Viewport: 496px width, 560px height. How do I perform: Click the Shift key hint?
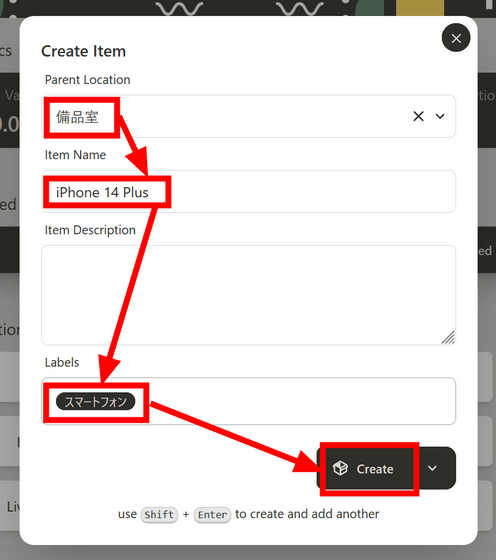point(159,515)
